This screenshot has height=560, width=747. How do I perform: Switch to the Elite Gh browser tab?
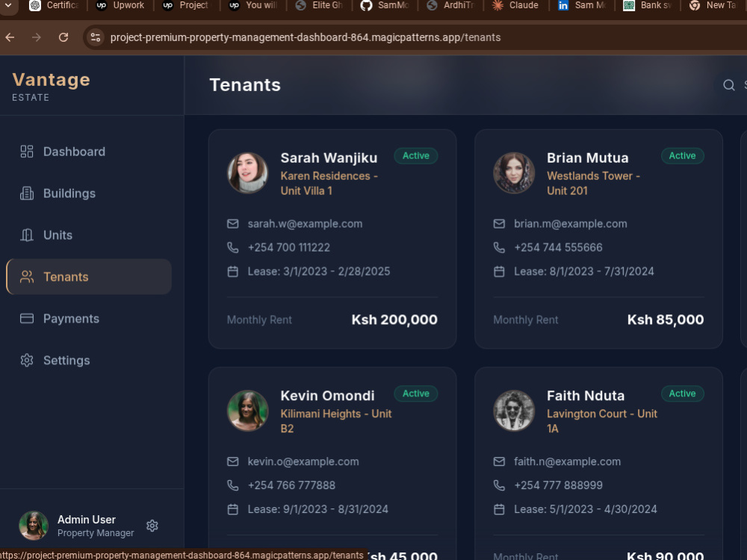319,5
